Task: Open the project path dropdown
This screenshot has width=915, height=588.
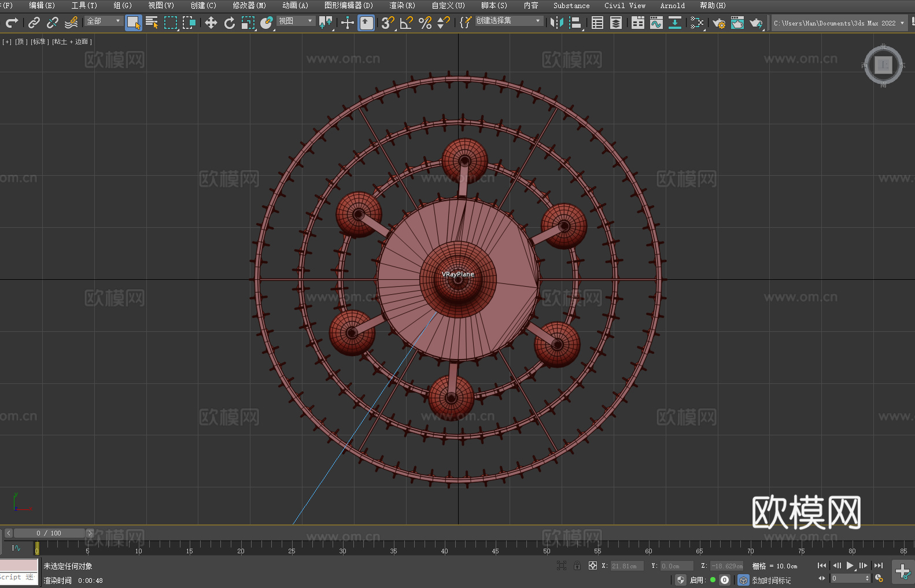Action: pos(902,23)
